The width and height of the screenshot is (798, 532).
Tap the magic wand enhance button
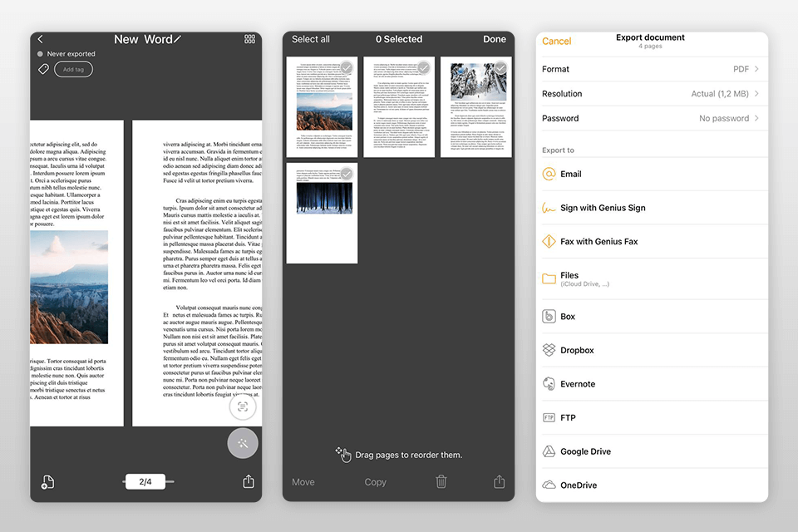(243, 443)
